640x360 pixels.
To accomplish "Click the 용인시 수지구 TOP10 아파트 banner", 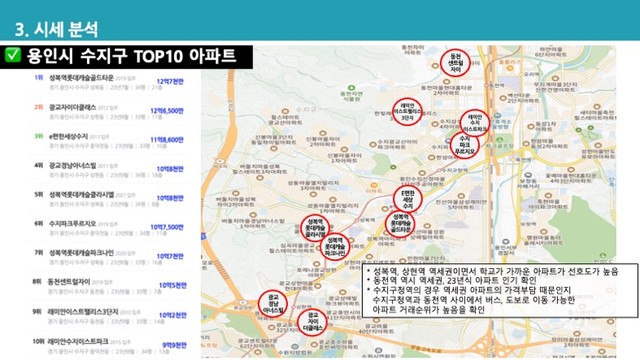I will [127, 56].
